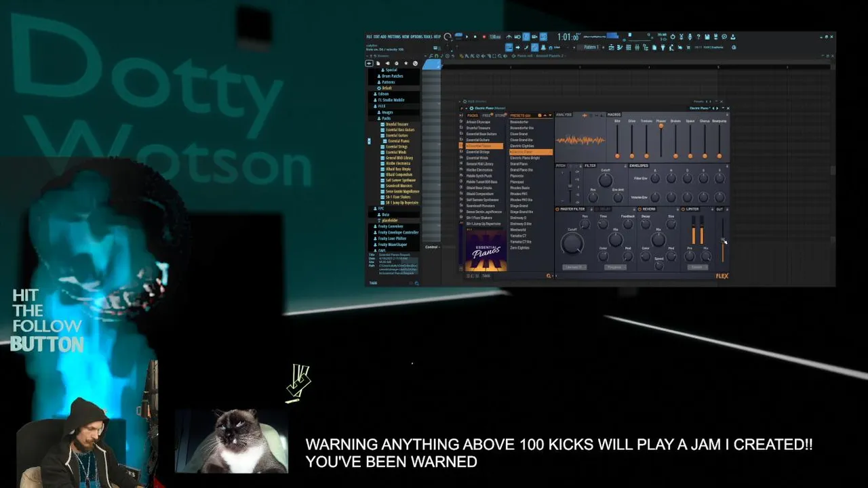
Task: Click the tempo display showing 130
Action: click(x=495, y=37)
